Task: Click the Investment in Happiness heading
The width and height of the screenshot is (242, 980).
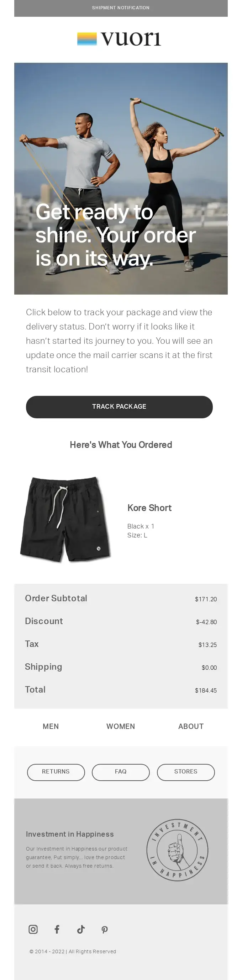Action: pyautogui.click(x=69, y=834)
